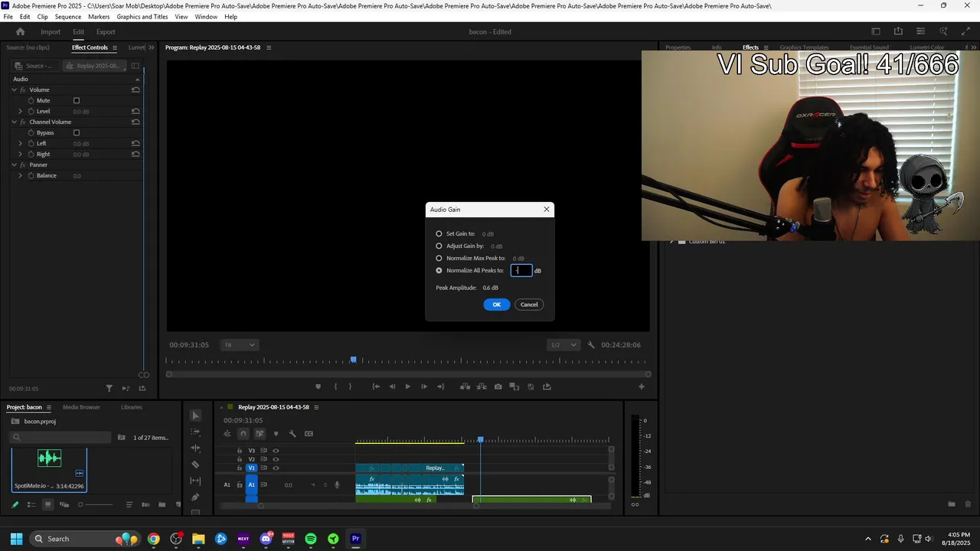Click the Insert and overwrite sequences as nests icon
This screenshot has width=980, height=551.
pos(227,434)
